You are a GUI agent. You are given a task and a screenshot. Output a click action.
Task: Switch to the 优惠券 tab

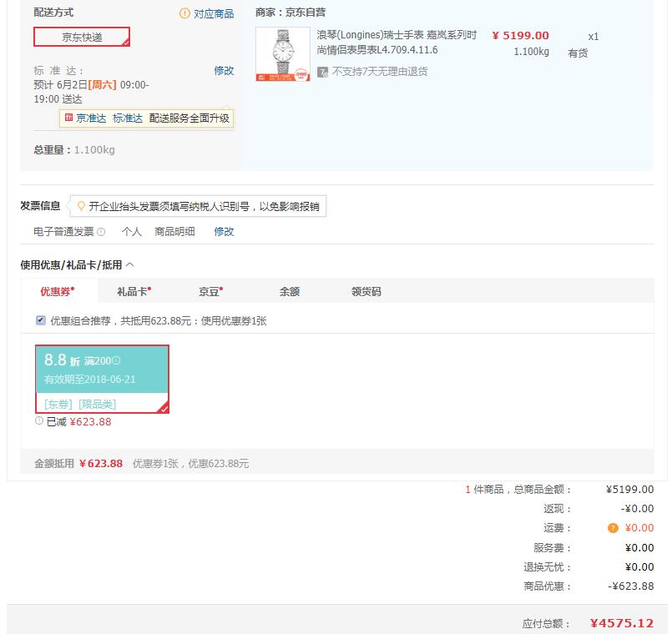58,291
